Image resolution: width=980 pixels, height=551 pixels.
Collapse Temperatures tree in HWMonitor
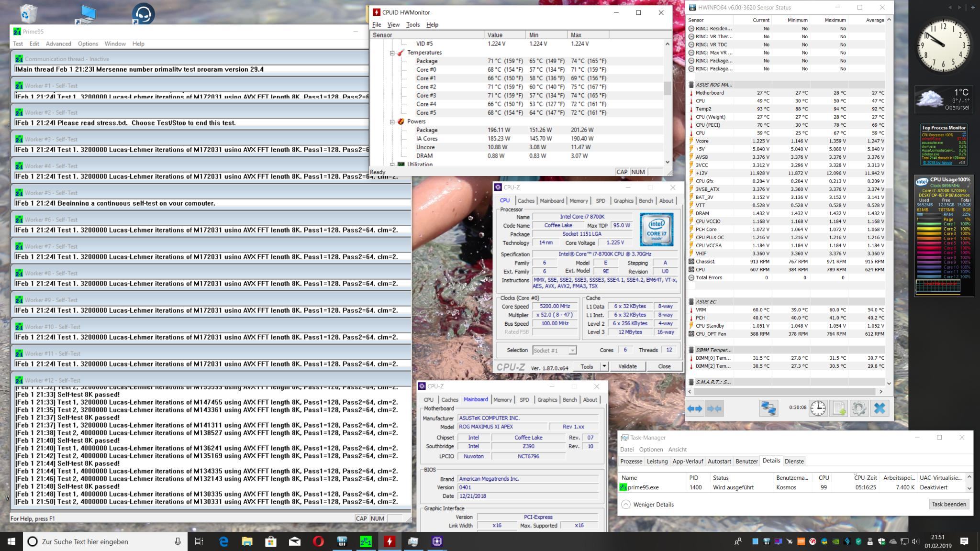[392, 53]
